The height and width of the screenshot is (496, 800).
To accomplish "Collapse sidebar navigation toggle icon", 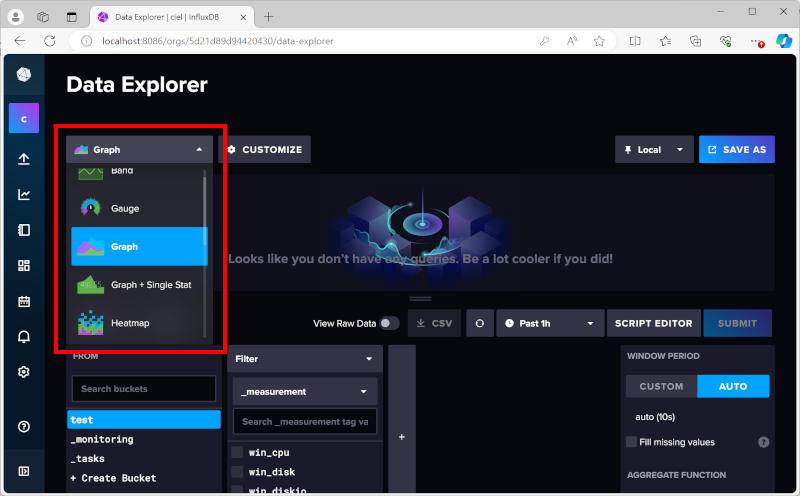I will click(23, 471).
